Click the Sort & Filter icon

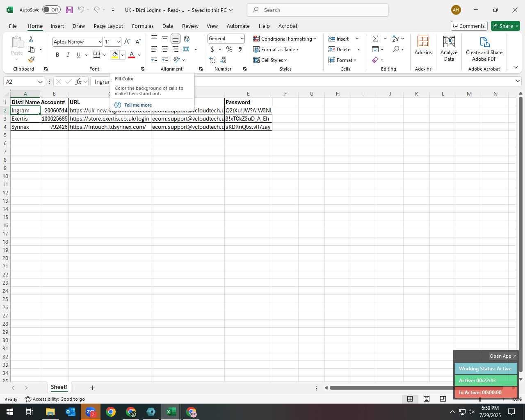(x=396, y=39)
